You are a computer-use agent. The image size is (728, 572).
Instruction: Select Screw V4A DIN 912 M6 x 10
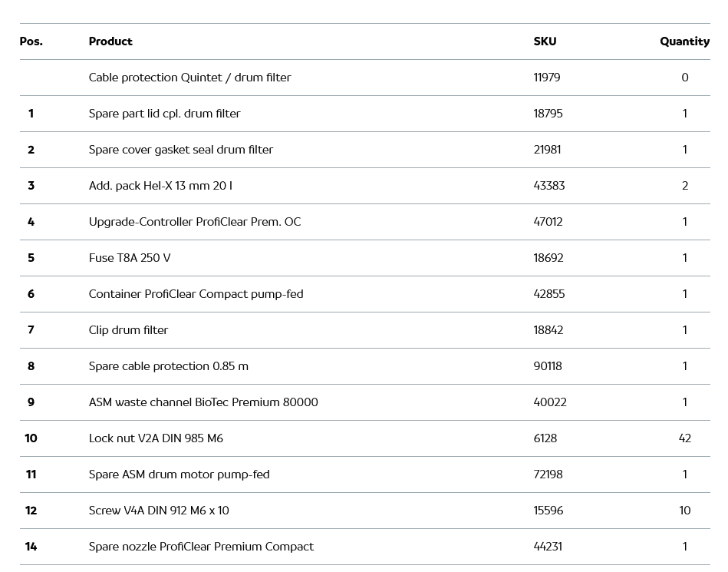pos(159,511)
